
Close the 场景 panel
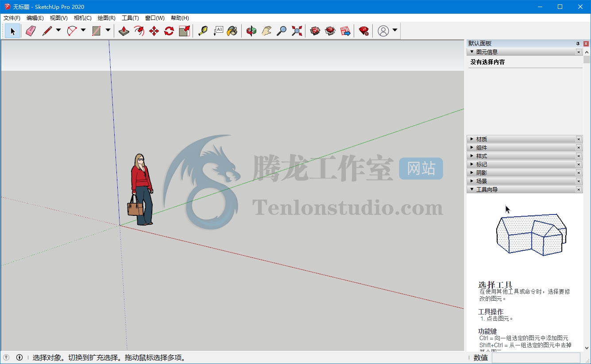pyautogui.click(x=579, y=181)
